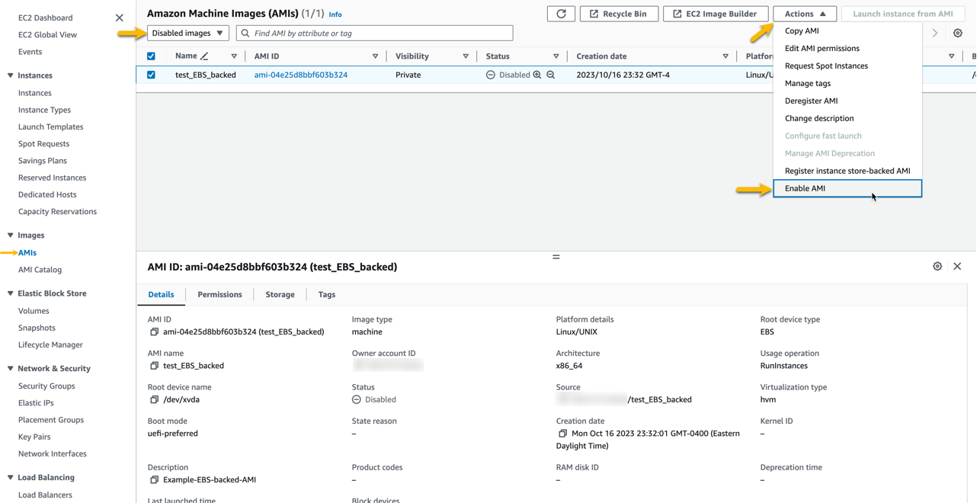Switch to the Permissions tab
Viewport: 980px width, 503px height.
[x=219, y=294]
